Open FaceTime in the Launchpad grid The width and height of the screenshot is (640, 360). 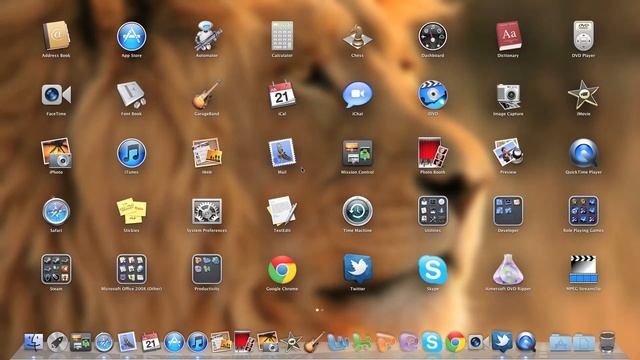56,95
